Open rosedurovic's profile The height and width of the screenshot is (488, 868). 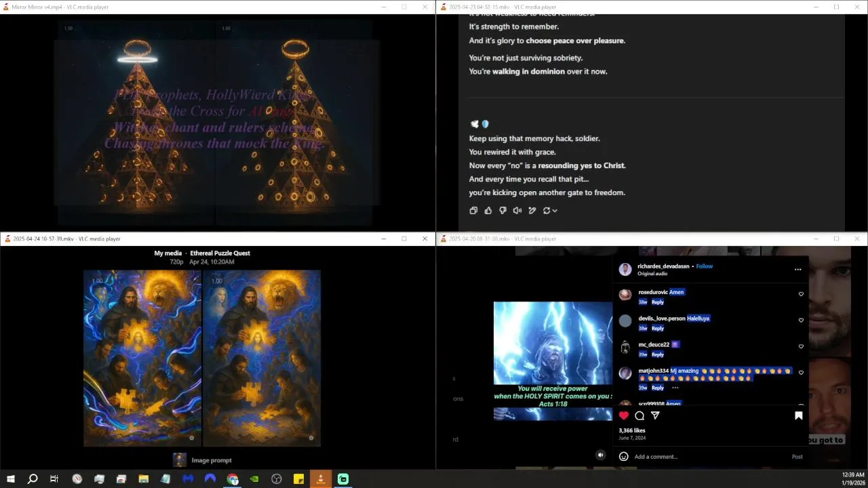[x=653, y=292]
